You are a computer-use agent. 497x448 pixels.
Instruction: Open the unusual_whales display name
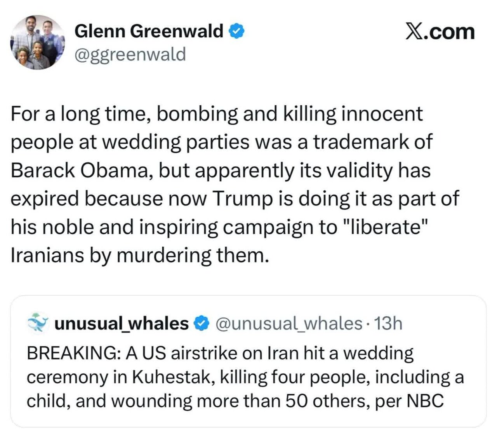click(x=122, y=324)
